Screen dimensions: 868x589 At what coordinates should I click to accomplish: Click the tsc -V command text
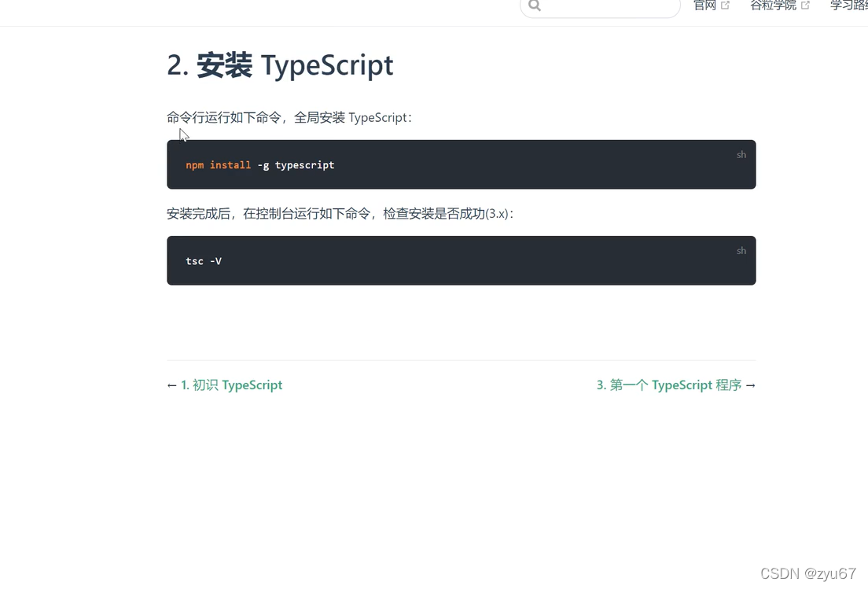[203, 261]
